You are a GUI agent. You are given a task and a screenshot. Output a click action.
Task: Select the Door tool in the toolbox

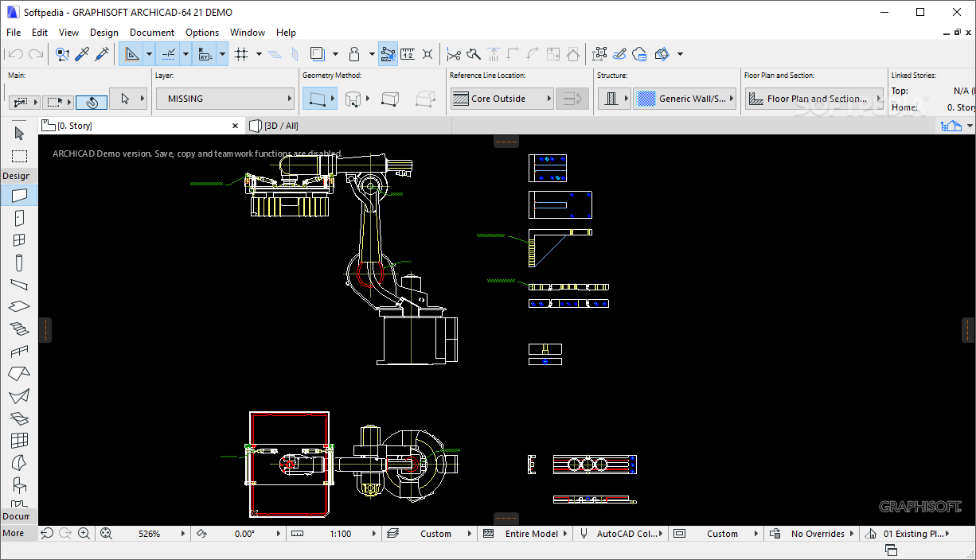click(x=20, y=217)
